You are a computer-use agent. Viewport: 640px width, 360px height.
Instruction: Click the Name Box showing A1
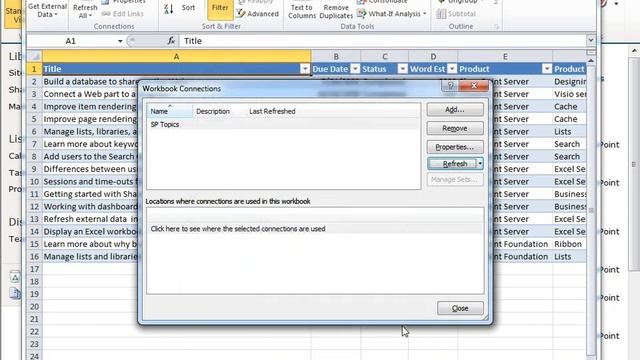pyautogui.click(x=71, y=41)
